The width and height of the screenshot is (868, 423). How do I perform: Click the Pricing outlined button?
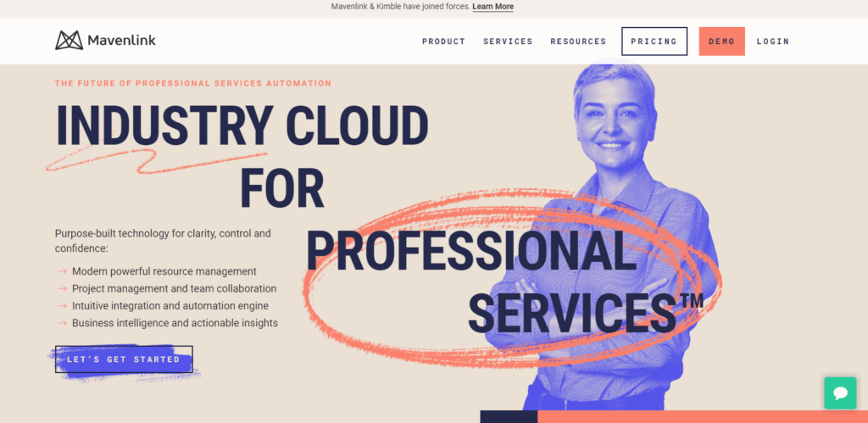click(x=654, y=42)
